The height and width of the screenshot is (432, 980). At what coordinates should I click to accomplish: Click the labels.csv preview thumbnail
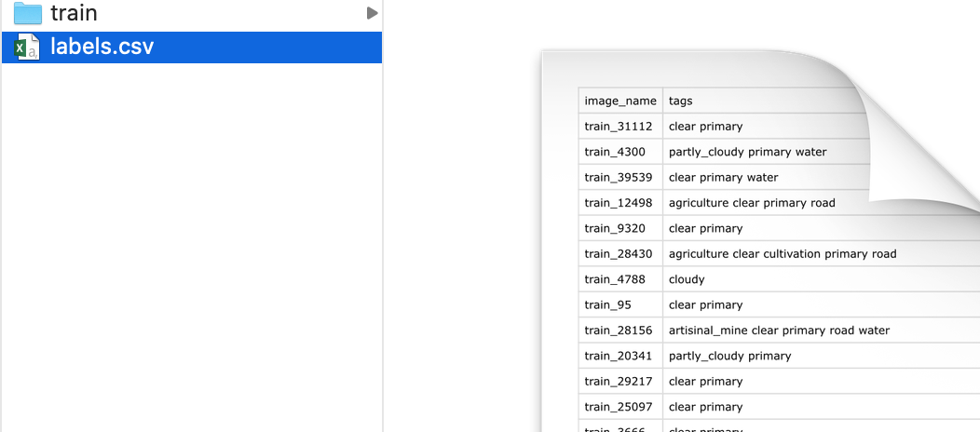[761, 241]
